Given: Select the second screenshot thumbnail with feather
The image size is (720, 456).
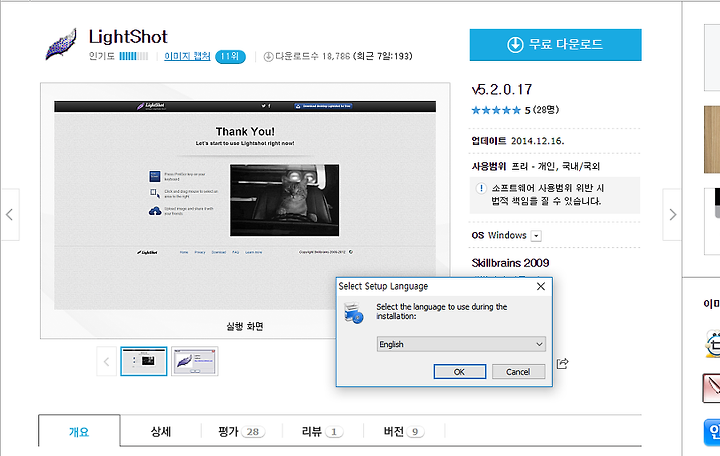Looking at the screenshot, I should 195,361.
